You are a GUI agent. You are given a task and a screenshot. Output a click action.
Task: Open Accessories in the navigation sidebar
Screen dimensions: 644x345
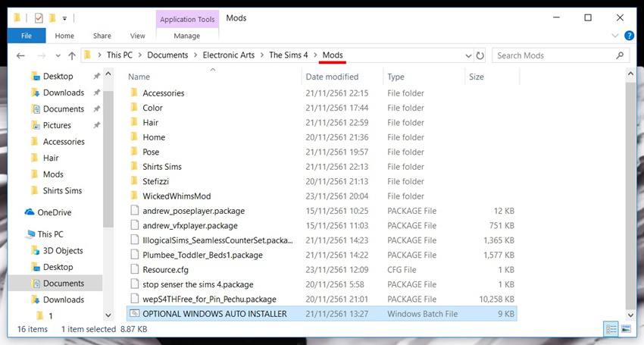point(64,142)
